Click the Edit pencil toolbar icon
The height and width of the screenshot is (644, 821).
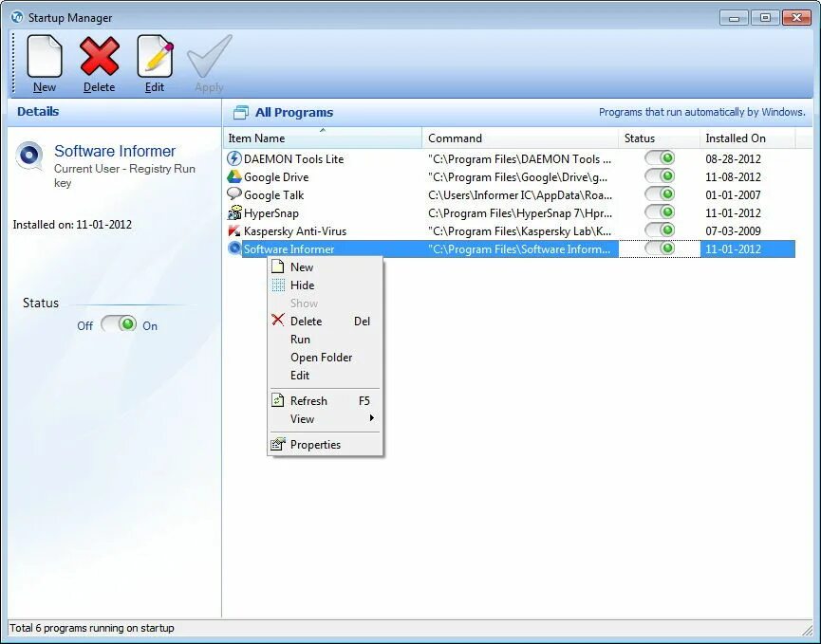155,57
